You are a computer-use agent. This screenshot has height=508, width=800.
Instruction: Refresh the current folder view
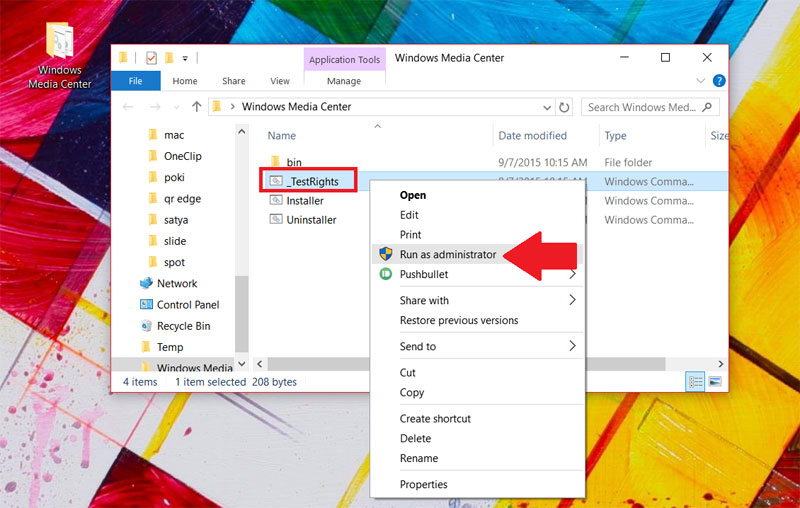tap(564, 107)
